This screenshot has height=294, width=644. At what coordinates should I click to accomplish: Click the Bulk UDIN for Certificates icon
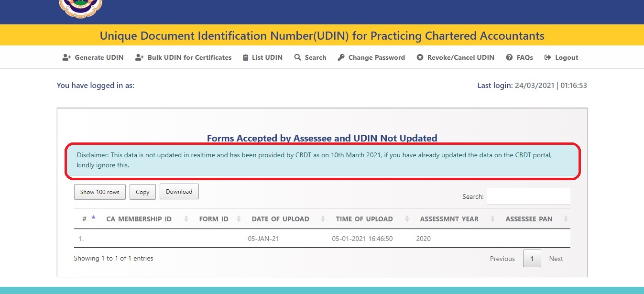click(139, 57)
